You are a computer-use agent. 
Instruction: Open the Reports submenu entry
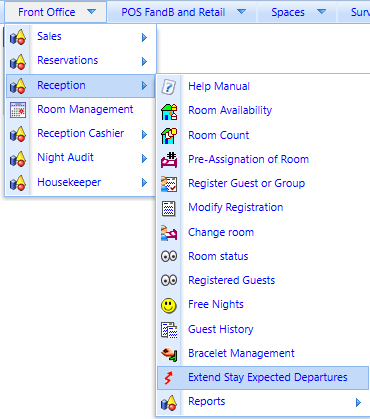263,402
